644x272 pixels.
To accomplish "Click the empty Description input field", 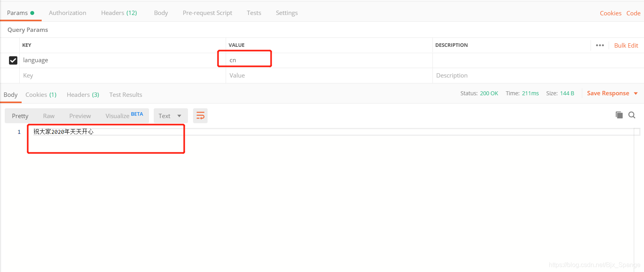I will [x=538, y=75].
